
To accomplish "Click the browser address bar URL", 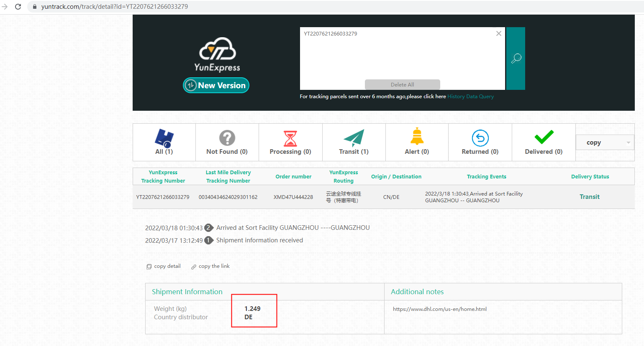I will click(x=115, y=7).
